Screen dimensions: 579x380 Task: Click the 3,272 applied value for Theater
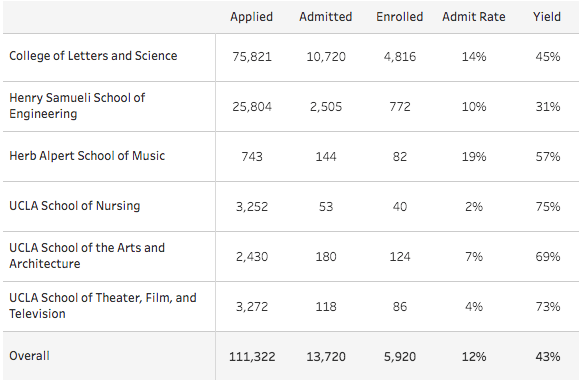point(252,307)
